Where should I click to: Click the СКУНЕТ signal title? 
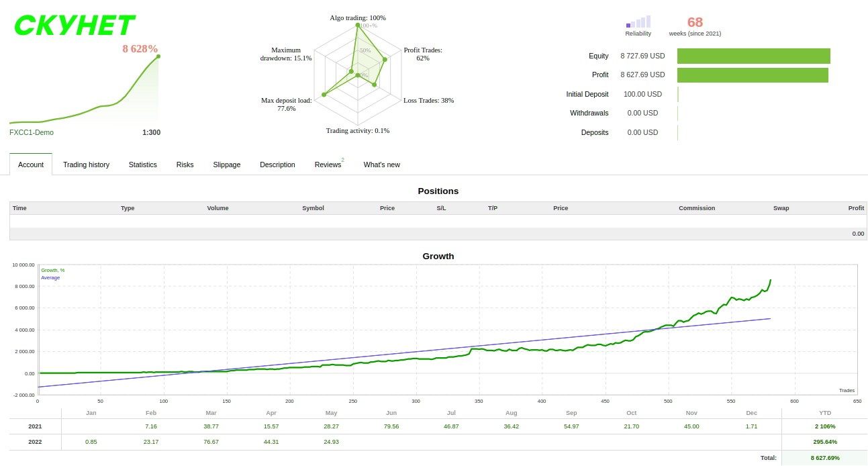coord(74,26)
